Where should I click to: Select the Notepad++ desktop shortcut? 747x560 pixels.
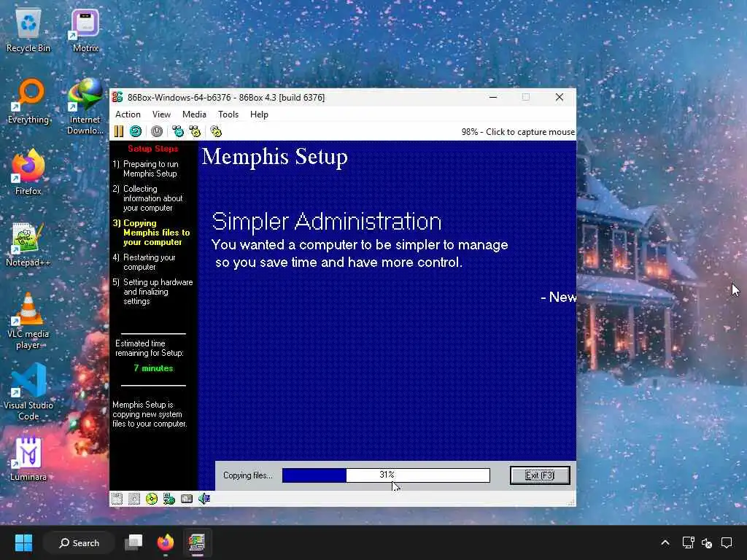coord(28,245)
